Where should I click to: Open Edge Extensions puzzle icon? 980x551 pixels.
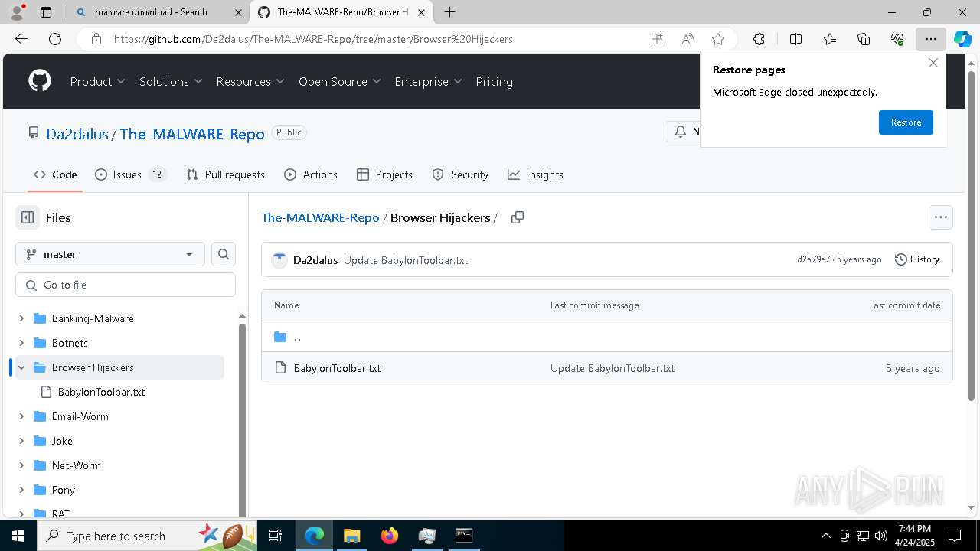click(759, 39)
